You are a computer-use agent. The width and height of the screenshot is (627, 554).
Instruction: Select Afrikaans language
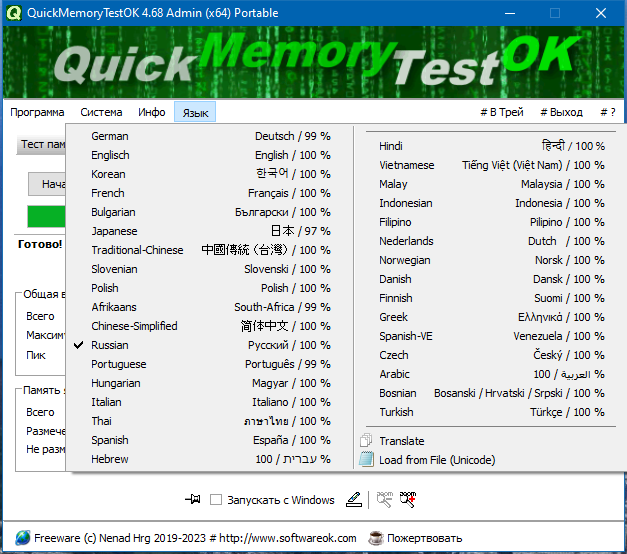(210, 307)
